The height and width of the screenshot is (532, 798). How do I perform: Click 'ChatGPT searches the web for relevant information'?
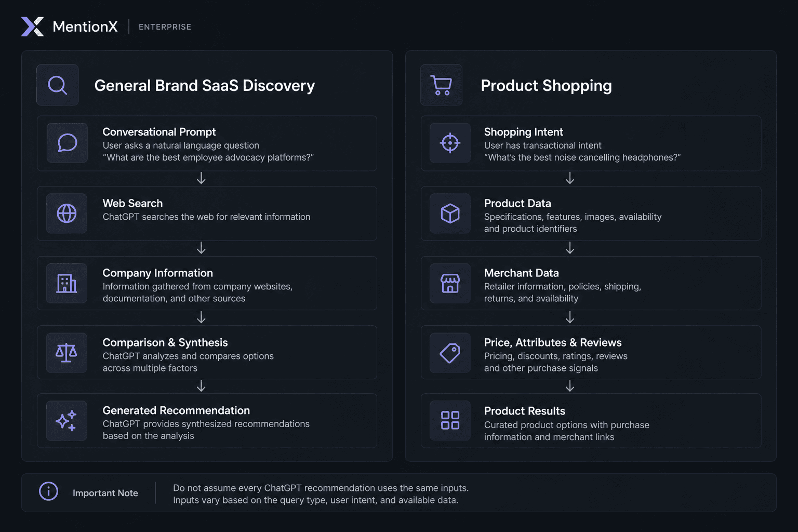pos(206,217)
